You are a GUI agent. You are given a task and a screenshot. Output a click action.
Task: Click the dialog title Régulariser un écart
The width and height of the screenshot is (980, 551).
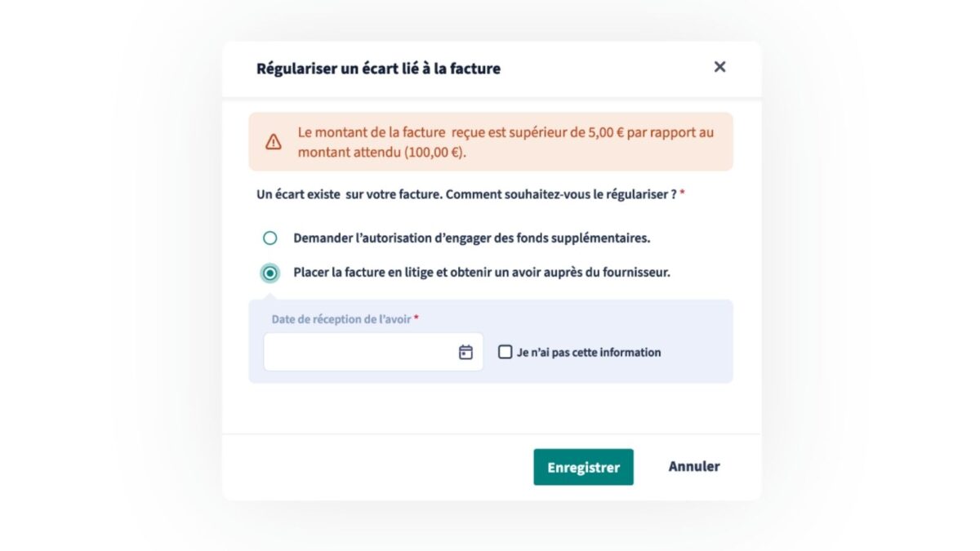coord(378,69)
